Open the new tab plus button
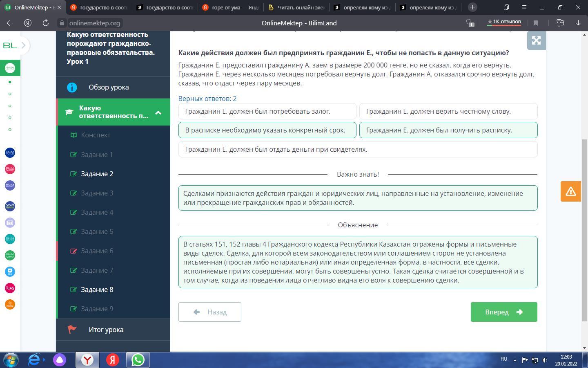The width and height of the screenshot is (588, 368). click(x=472, y=7)
